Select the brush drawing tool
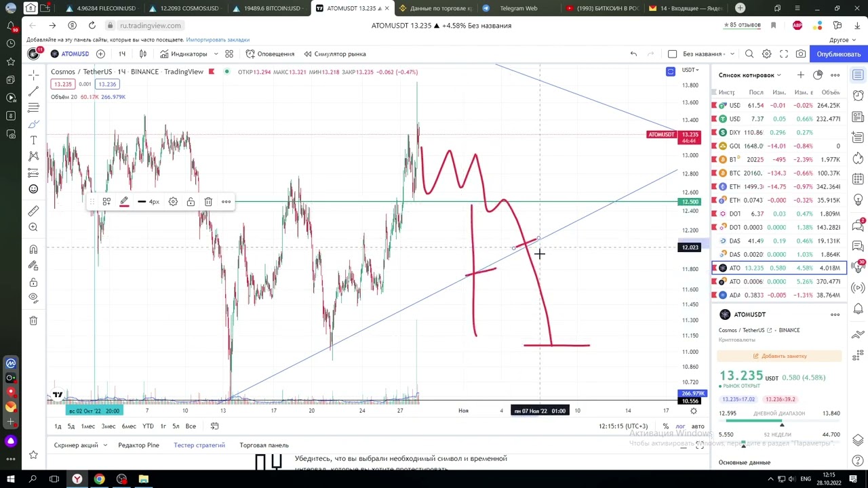Viewport: 868px width, 488px height. tap(33, 124)
